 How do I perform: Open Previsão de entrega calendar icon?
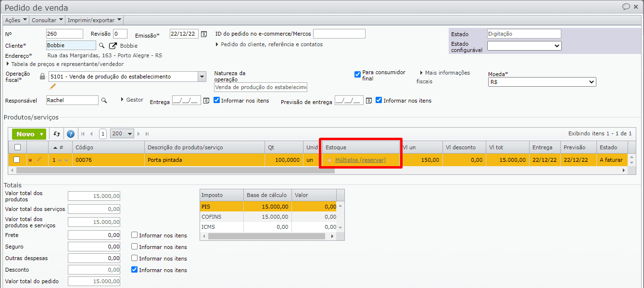click(369, 101)
